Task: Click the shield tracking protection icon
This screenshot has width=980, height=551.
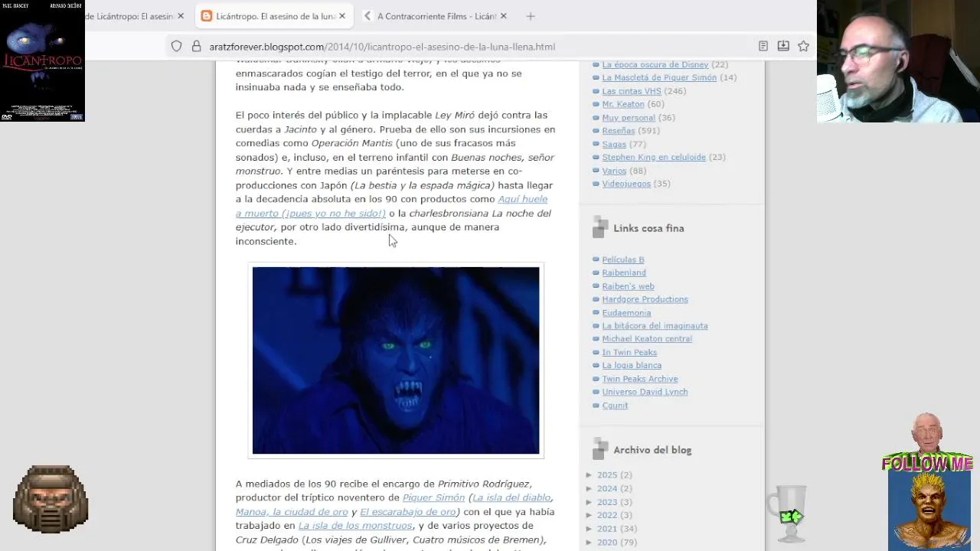Action: [177, 47]
